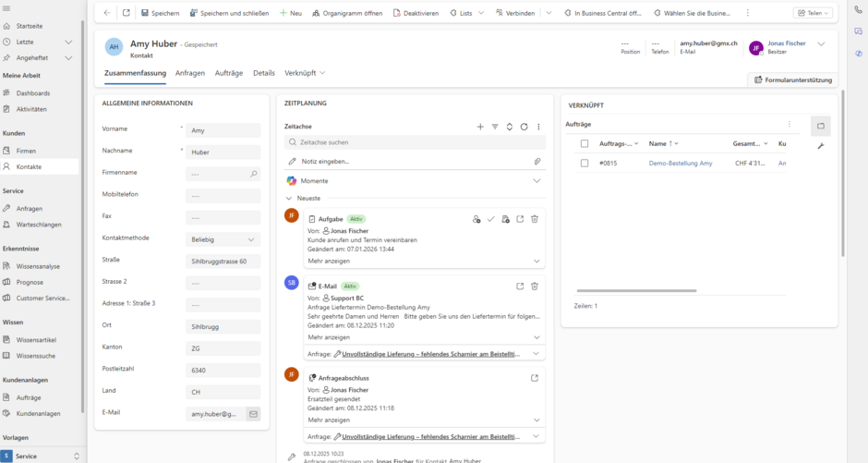Image resolution: width=868 pixels, height=463 pixels.
Task: Refresh the Zeitachse timeline
Action: coord(524,127)
